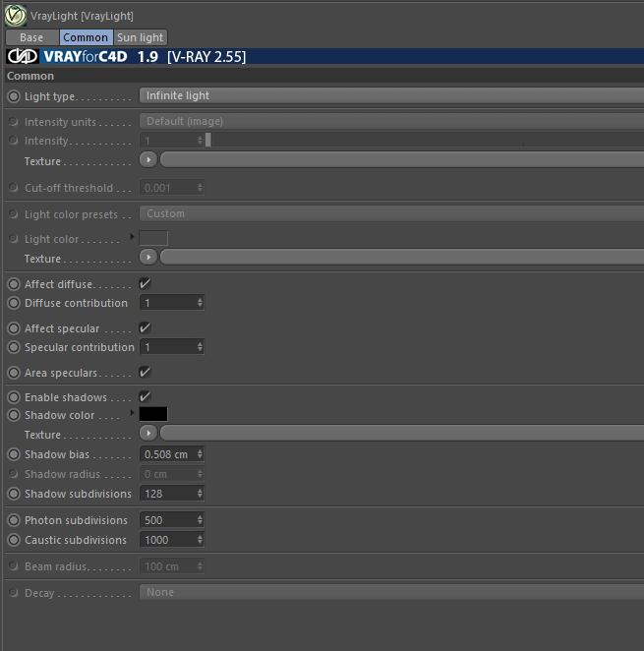Viewport: 644px width, 651px height.
Task: Click the Light color texture slot bar
Action: click(402, 258)
